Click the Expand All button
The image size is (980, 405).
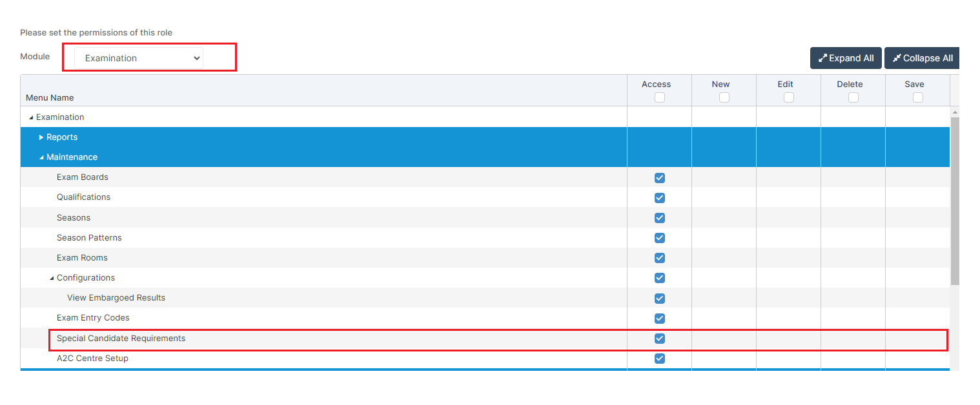(x=846, y=58)
